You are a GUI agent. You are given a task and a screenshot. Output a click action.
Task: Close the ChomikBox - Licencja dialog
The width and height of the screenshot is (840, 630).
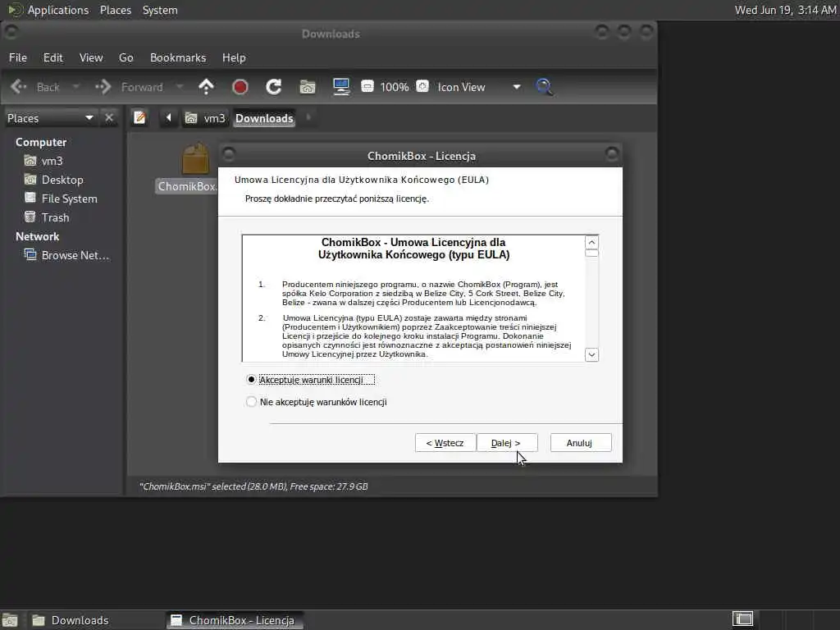(x=612, y=155)
